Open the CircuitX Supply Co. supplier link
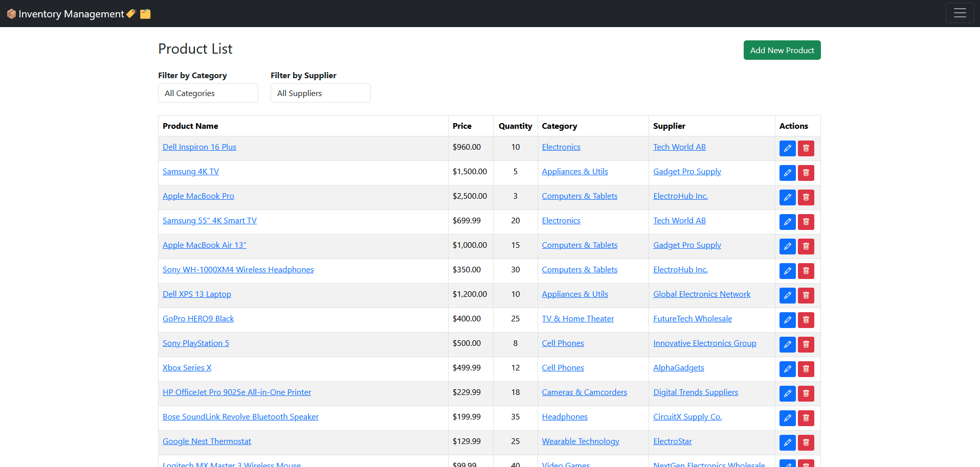Viewport: 980px width, 467px height. (x=687, y=417)
